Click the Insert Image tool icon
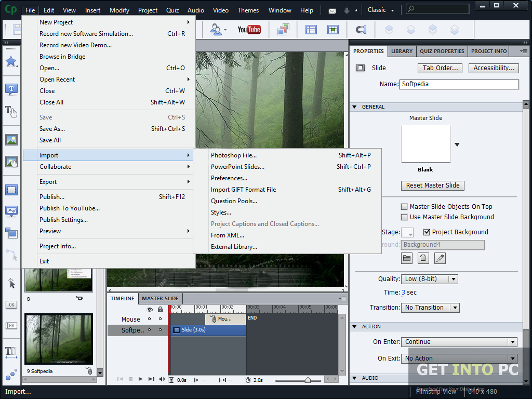 click(x=11, y=140)
